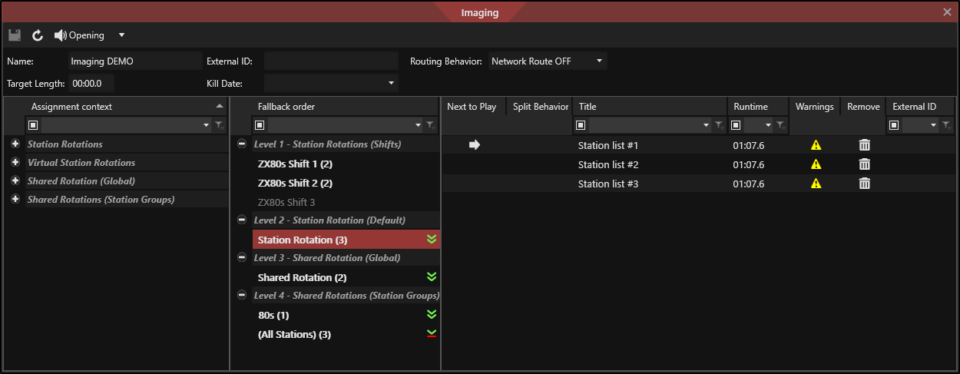
Task: Open Assignment context filter dropdown arrow
Action: pos(206,125)
